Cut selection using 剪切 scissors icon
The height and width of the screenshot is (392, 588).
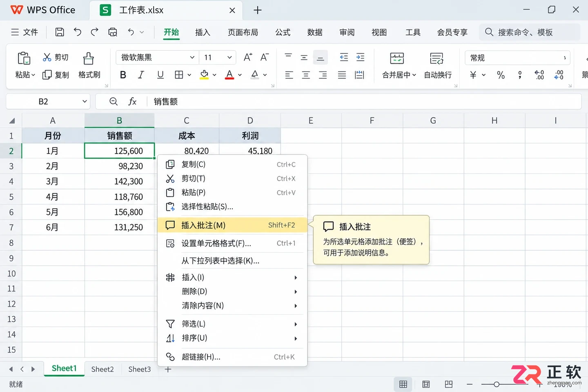[x=56, y=57]
